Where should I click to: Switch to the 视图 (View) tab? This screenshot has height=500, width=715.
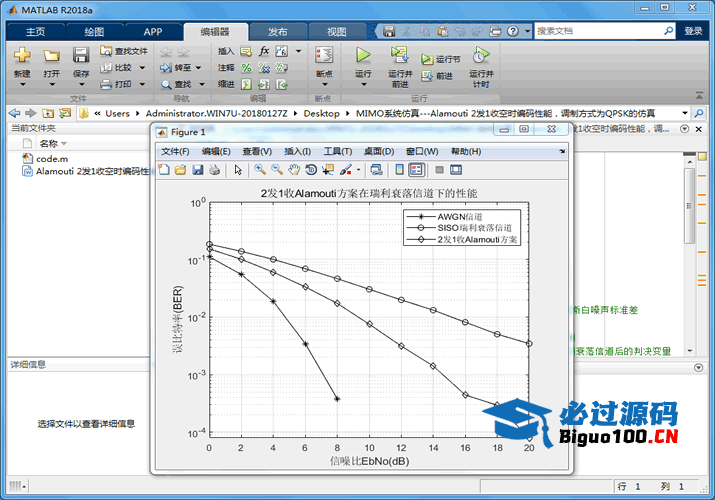click(337, 31)
